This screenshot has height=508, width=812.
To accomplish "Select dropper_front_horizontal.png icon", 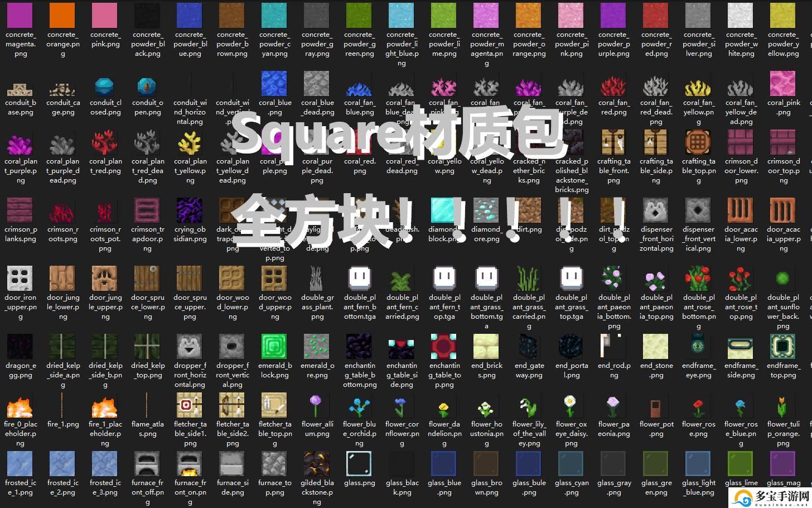I will [x=190, y=346].
